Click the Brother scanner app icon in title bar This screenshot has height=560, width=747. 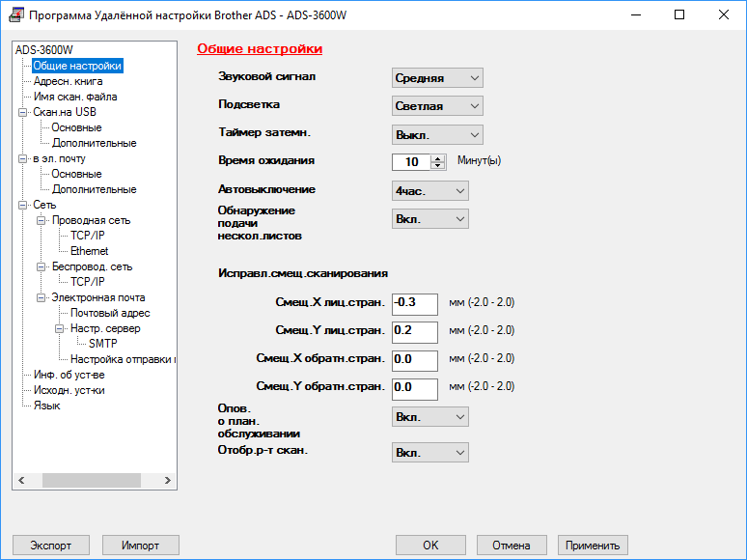tap(16, 14)
